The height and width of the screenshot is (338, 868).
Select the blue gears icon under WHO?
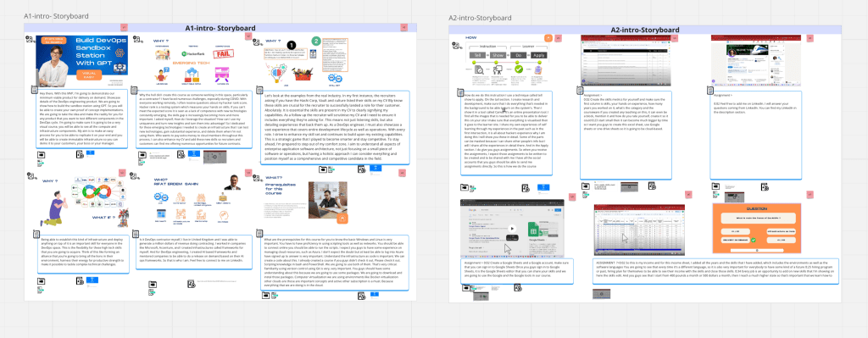161,197
